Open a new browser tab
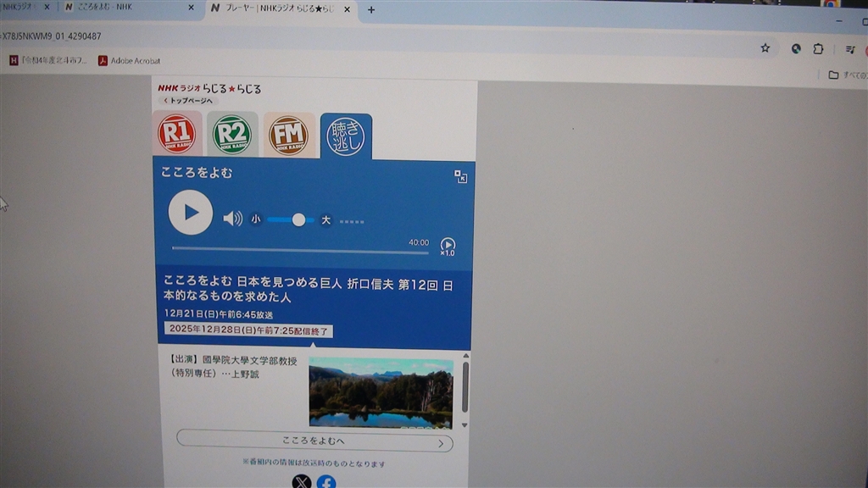The image size is (868, 488). tap(371, 10)
